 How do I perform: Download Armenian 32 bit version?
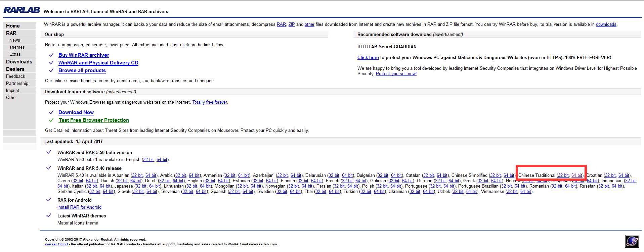pyautogui.click(x=230, y=175)
